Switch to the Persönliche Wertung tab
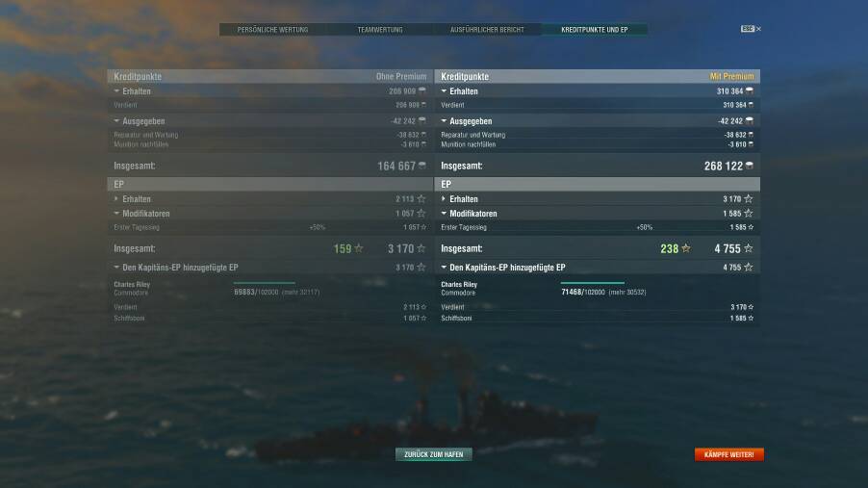Image resolution: width=868 pixels, height=488 pixels. (273, 30)
